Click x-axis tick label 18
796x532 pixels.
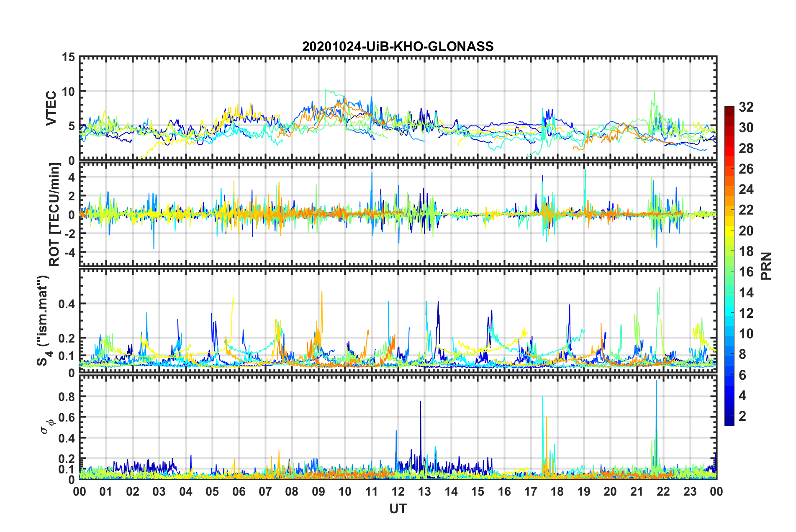point(557,491)
